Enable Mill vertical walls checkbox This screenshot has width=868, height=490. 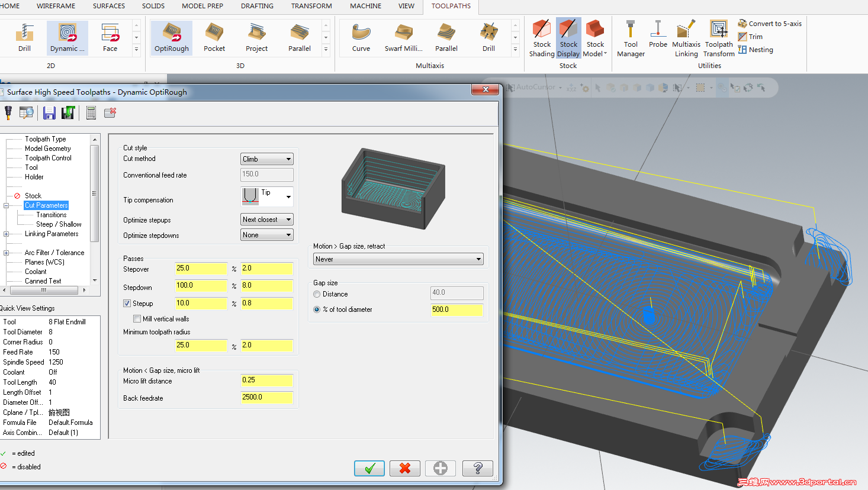click(137, 319)
